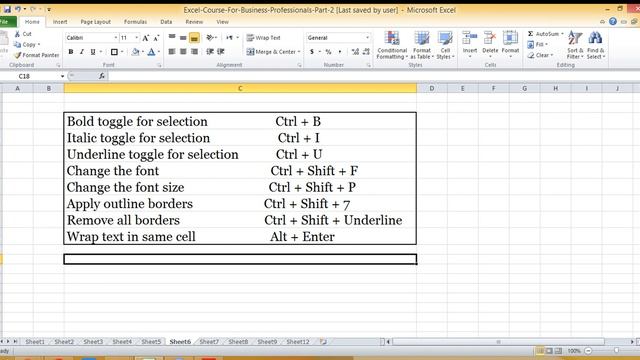Open Sheet12 worksheet tab
This screenshot has height=360, width=640.
coord(298,342)
